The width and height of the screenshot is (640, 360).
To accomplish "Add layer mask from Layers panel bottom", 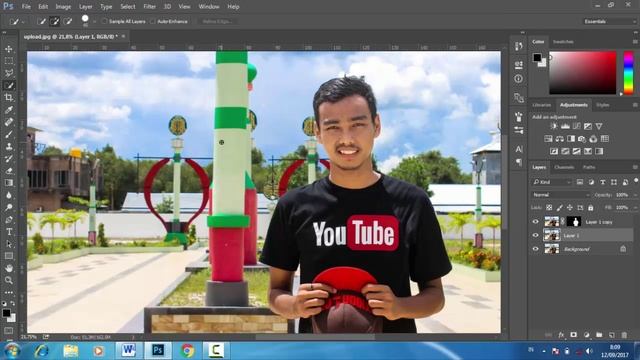I will pos(573,335).
